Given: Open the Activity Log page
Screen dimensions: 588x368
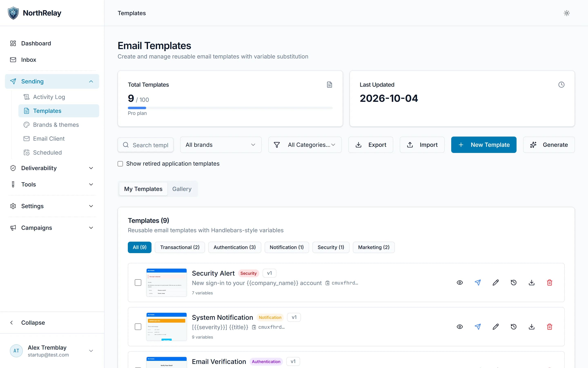Looking at the screenshot, I should point(59,97).
